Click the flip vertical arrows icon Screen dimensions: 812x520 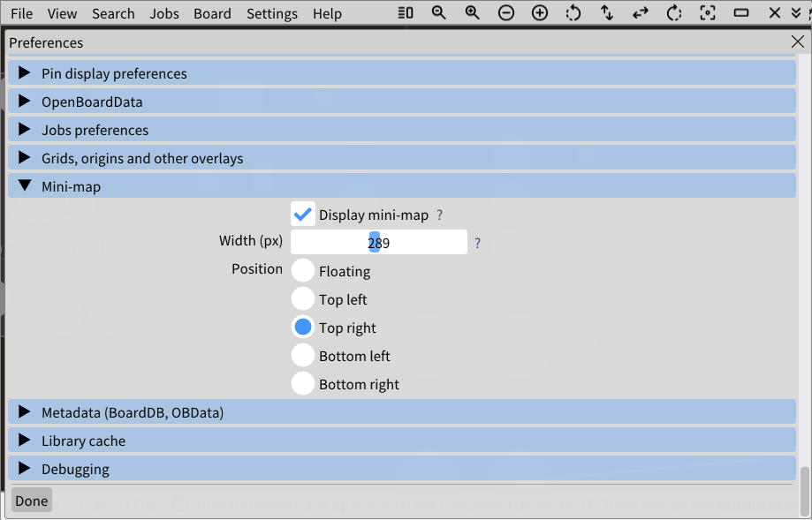point(606,12)
